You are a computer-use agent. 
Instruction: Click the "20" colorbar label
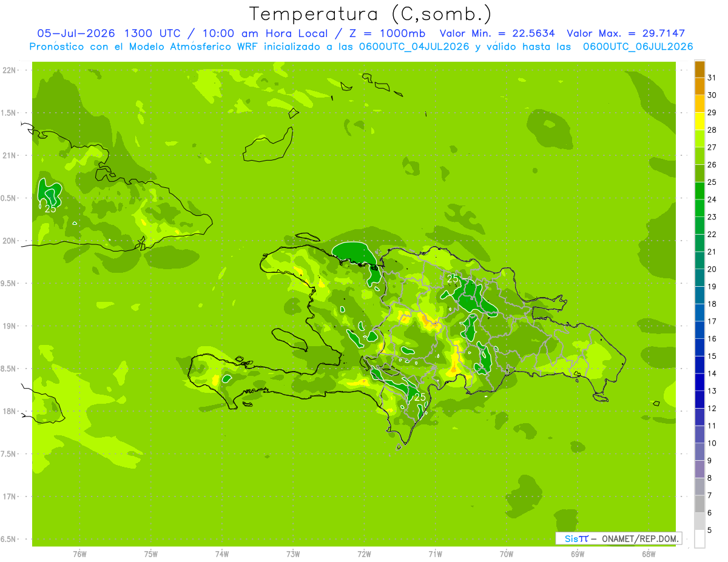712,269
